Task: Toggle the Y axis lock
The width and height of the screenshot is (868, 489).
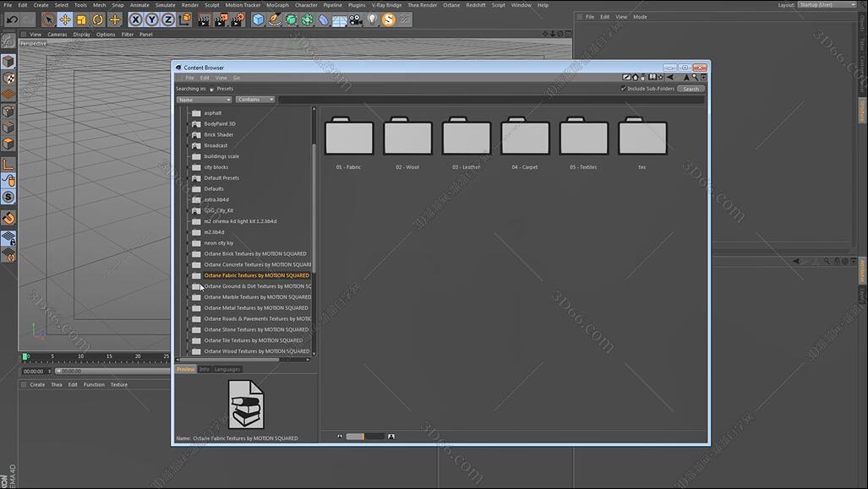Action: pos(151,20)
